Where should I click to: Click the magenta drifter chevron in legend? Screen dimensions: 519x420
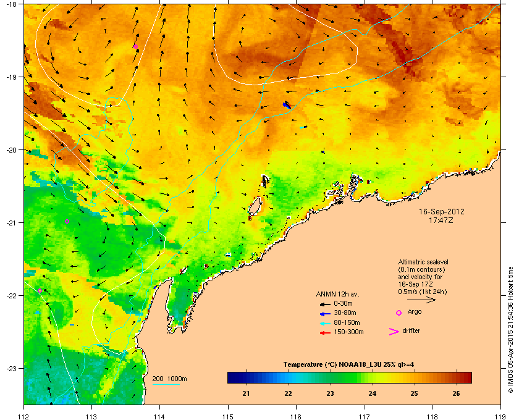[x=394, y=332]
